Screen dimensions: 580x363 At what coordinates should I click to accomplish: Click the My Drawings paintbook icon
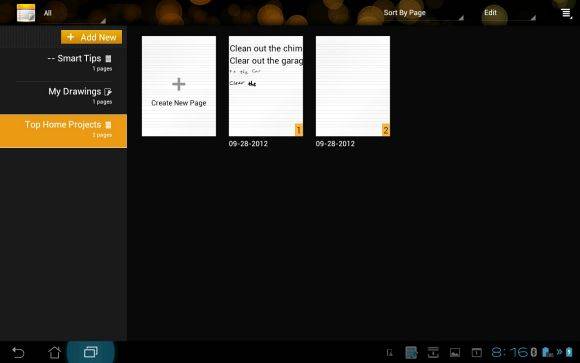108,92
